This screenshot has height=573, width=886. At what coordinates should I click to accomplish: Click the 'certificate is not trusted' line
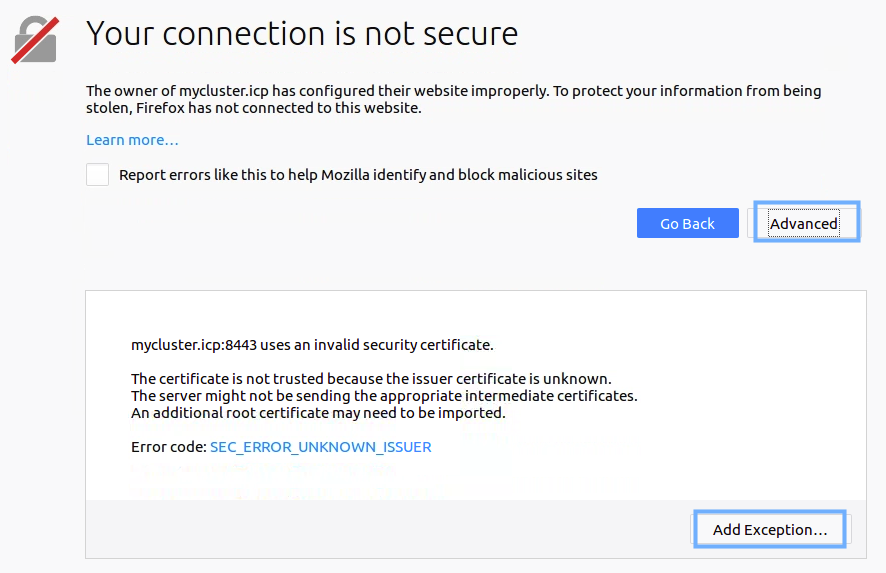[371, 379]
